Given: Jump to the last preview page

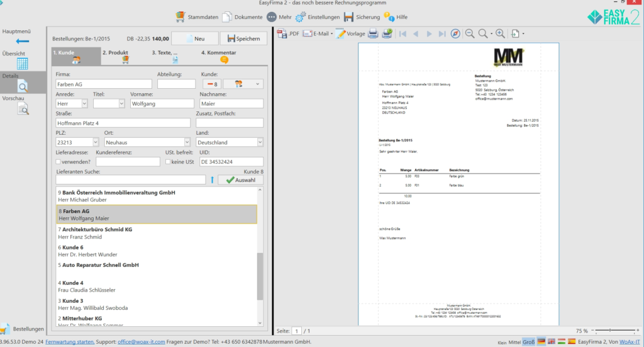Looking at the screenshot, I should [442, 34].
